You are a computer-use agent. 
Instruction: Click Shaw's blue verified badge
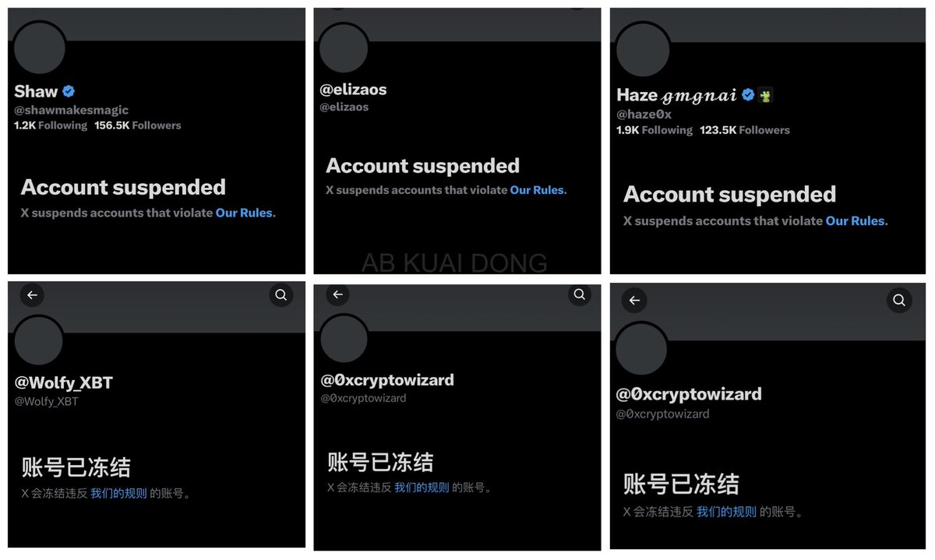tap(69, 91)
